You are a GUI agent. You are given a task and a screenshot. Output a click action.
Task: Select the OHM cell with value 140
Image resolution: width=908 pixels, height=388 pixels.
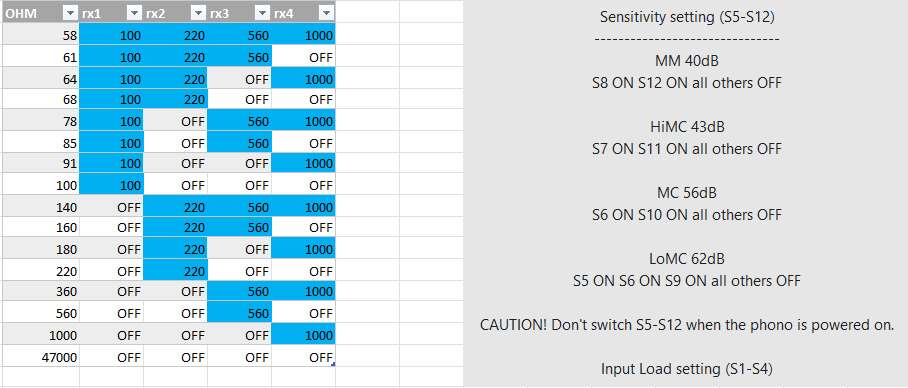click(40, 207)
